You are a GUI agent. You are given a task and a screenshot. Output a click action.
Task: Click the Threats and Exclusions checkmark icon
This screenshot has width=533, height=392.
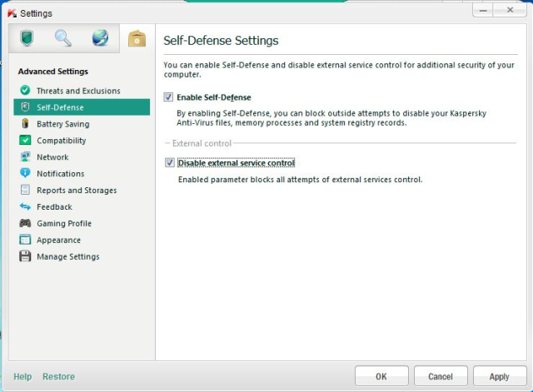click(25, 91)
